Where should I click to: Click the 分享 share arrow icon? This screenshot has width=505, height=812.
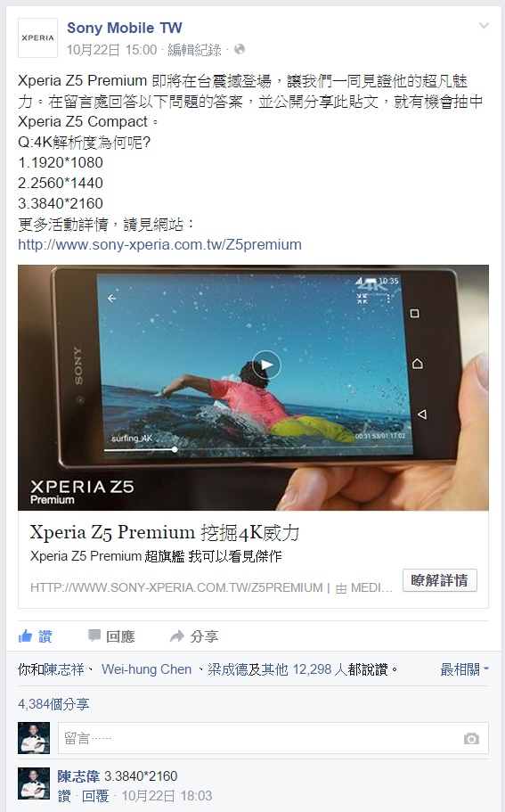(x=177, y=636)
